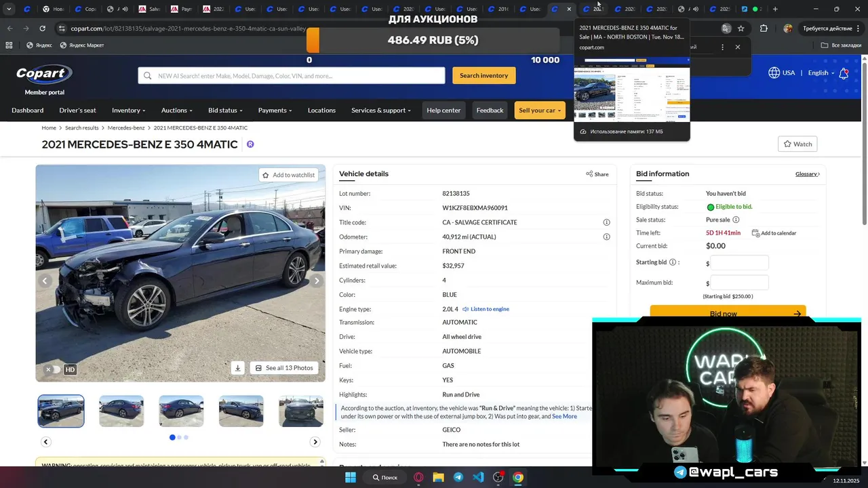Click the Starting bid info icon
868x488 pixels.
673,262
